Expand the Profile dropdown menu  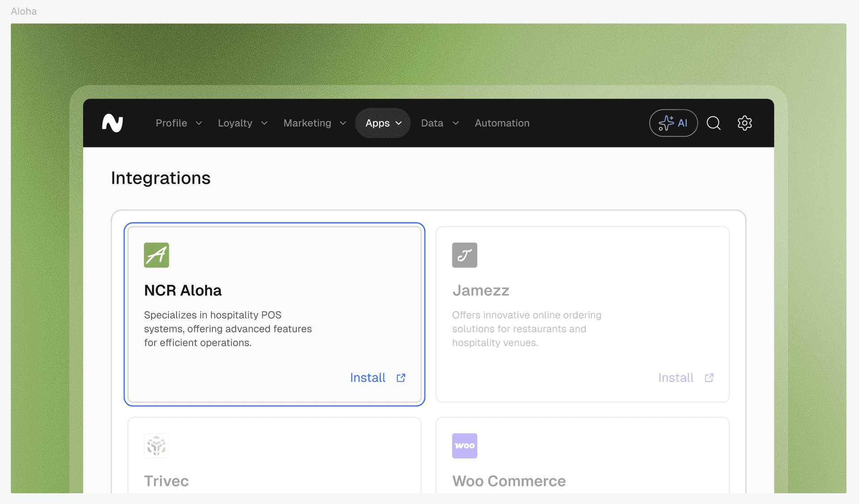pos(179,123)
